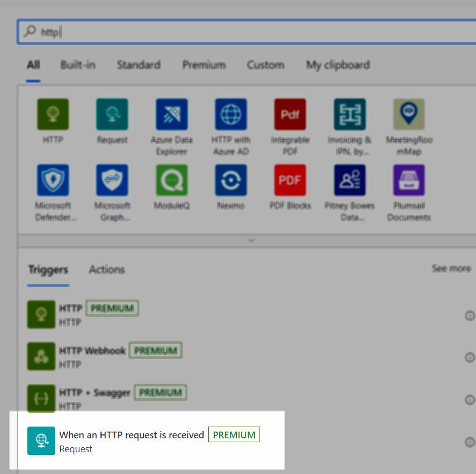This screenshot has width=476, height=474.
Task: Open the Pitney Bowes Data connector
Action: (349, 180)
